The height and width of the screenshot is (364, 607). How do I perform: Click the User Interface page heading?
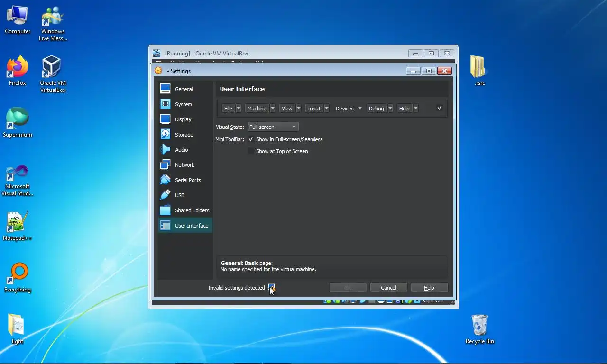(242, 89)
